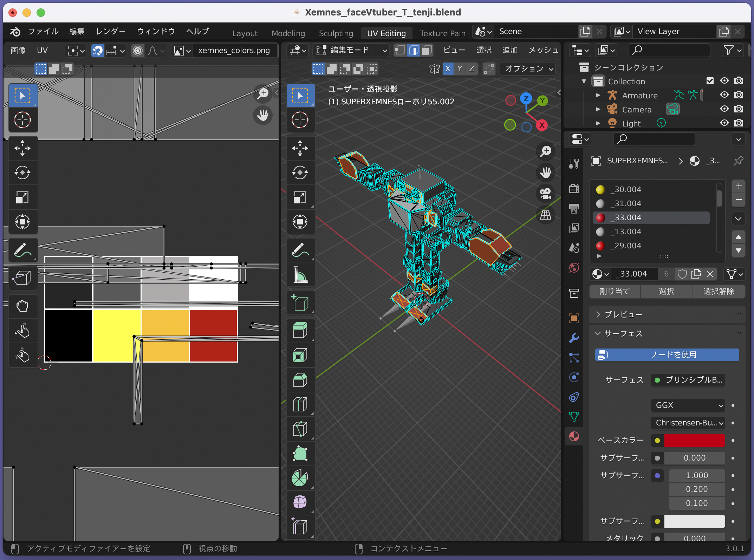Open the Modifier properties wrench tab

[x=574, y=338]
